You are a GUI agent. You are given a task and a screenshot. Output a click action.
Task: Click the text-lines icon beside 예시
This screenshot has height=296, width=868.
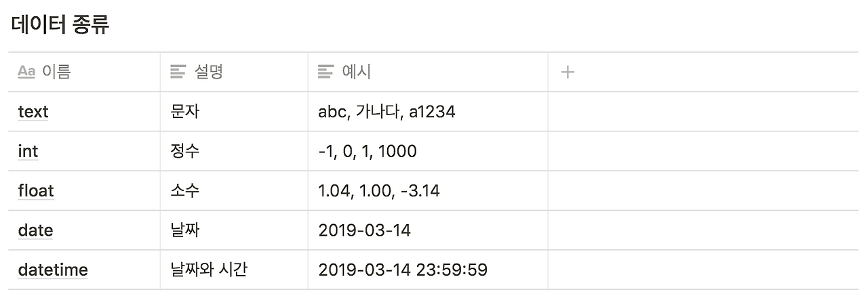(x=326, y=72)
